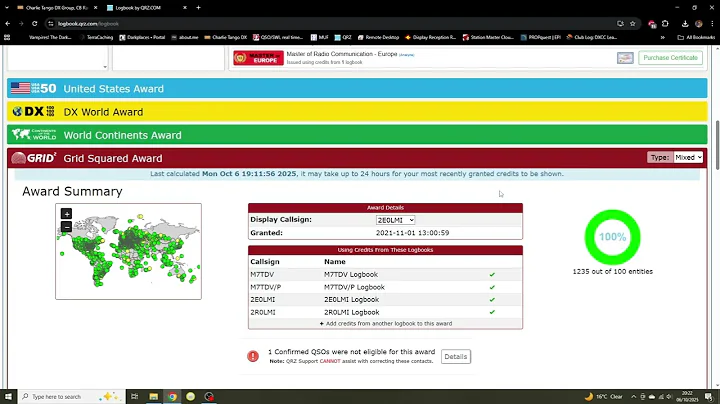This screenshot has width=720, height=404.
Task: Click the 2R0LMI Logbook name cell
Action: pyautogui.click(x=352, y=312)
